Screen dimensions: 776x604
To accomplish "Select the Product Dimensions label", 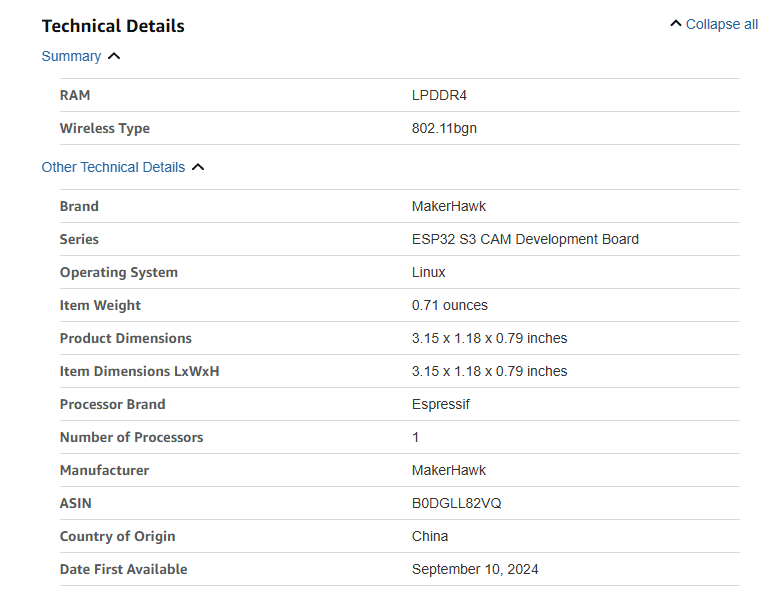I will pos(125,338).
